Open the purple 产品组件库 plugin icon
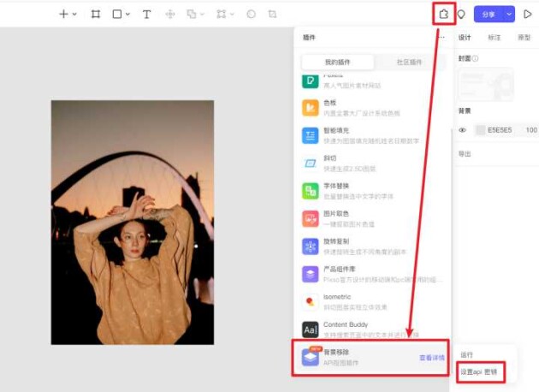The width and height of the screenshot is (539, 392). click(x=311, y=274)
